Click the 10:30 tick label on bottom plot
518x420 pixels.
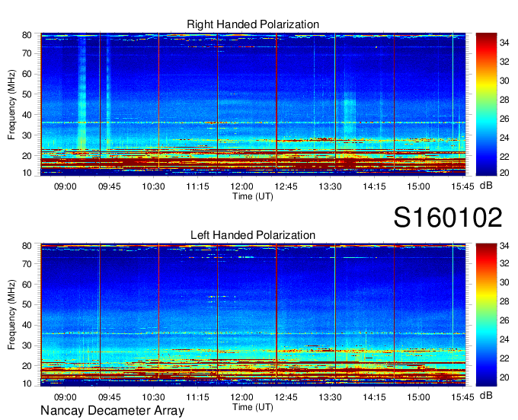[153, 397]
